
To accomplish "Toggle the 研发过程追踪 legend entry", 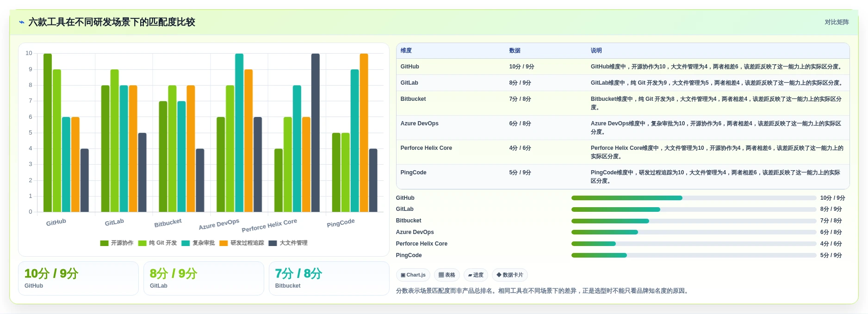I will [242, 243].
